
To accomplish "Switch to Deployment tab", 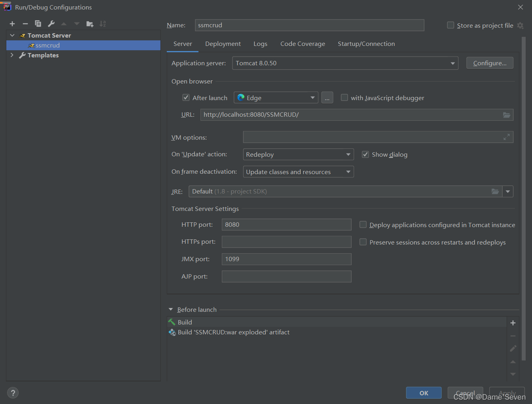I will (223, 44).
